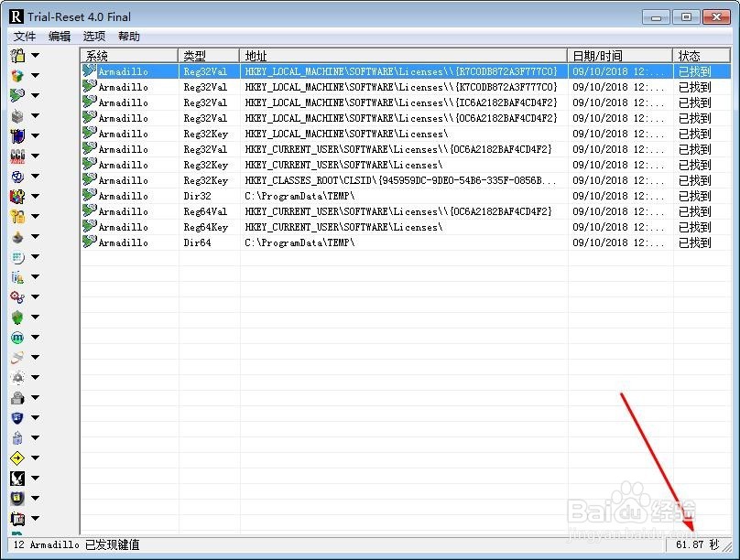Image resolution: width=740 pixels, height=560 pixels.
Task: Click the blue shield icon with black flag
Action: coord(17,135)
